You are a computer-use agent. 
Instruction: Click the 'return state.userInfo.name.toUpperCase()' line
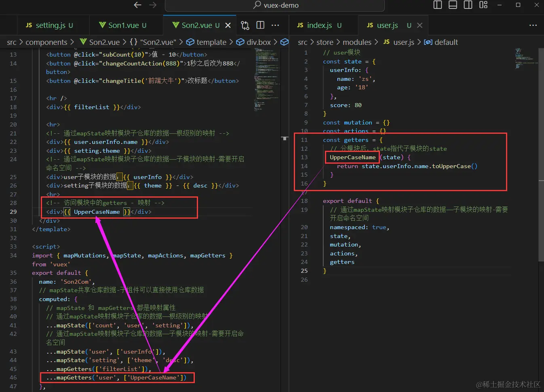(407, 166)
